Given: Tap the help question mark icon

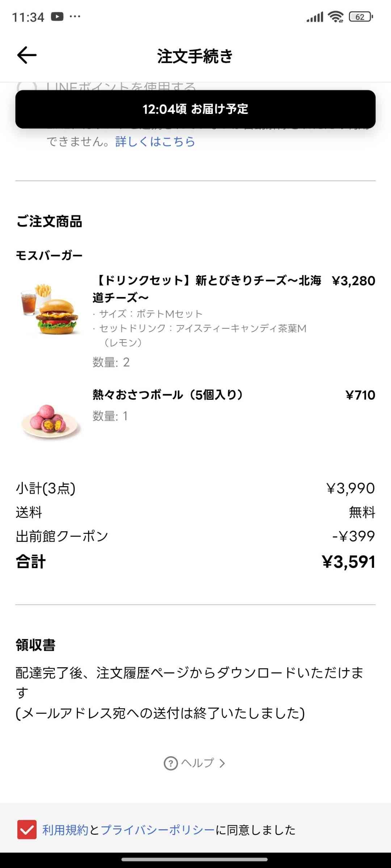Looking at the screenshot, I should 171,763.
